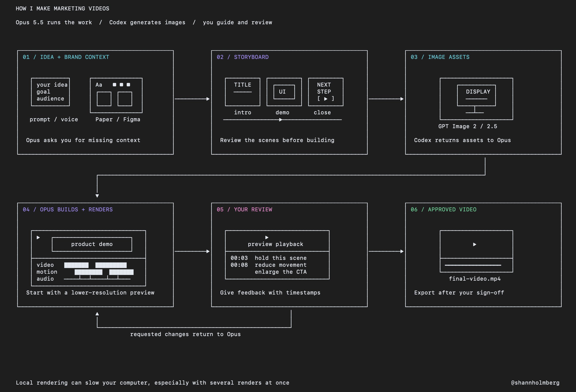Click the play icon in the NEXT STEP storyboard frame
Viewport: 576px width, 392px height.
(326, 99)
